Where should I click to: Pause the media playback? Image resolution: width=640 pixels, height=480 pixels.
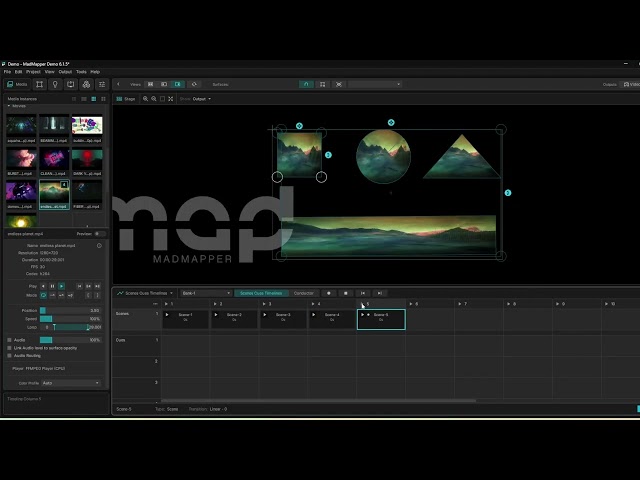point(52,286)
